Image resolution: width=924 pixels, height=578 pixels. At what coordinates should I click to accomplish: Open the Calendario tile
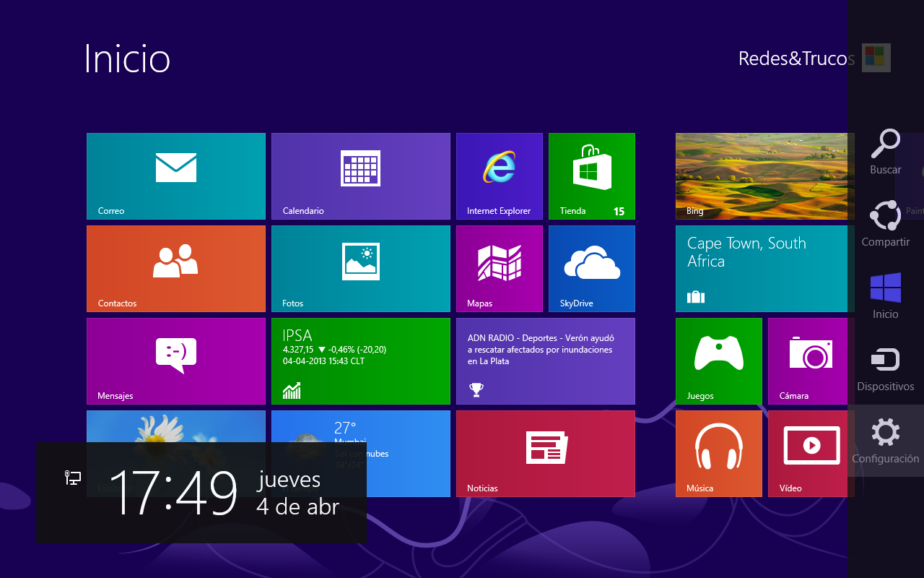pos(361,176)
